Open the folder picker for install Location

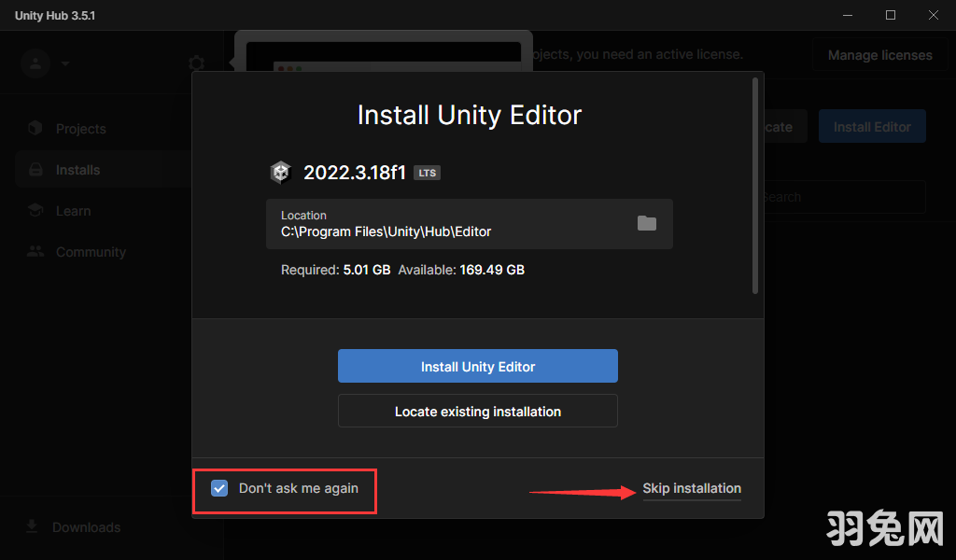[x=648, y=223]
